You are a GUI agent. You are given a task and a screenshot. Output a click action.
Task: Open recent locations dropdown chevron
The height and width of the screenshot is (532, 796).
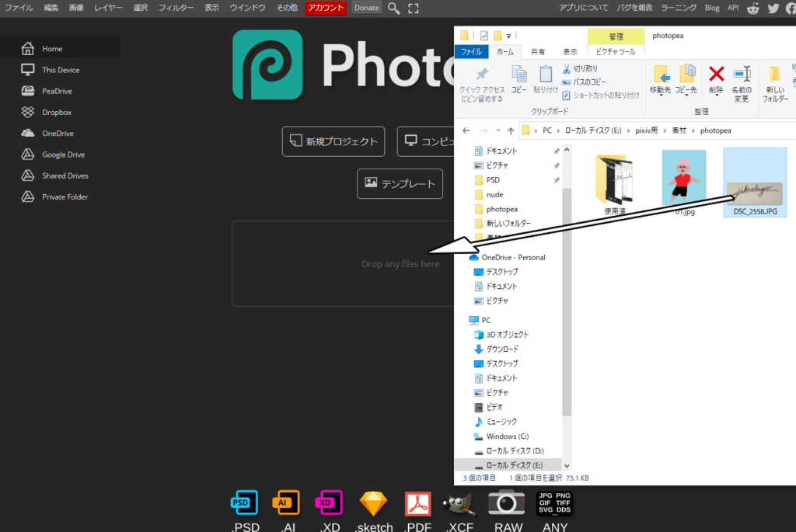(x=498, y=130)
